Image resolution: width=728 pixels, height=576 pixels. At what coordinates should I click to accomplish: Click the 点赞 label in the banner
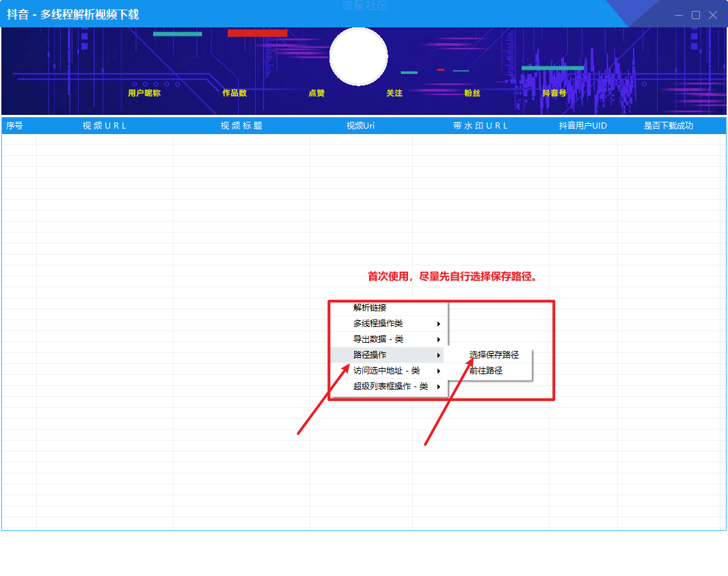click(316, 93)
